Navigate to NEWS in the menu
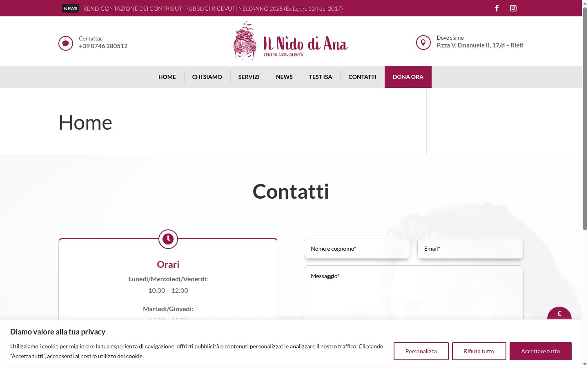588x368 pixels. (284, 77)
